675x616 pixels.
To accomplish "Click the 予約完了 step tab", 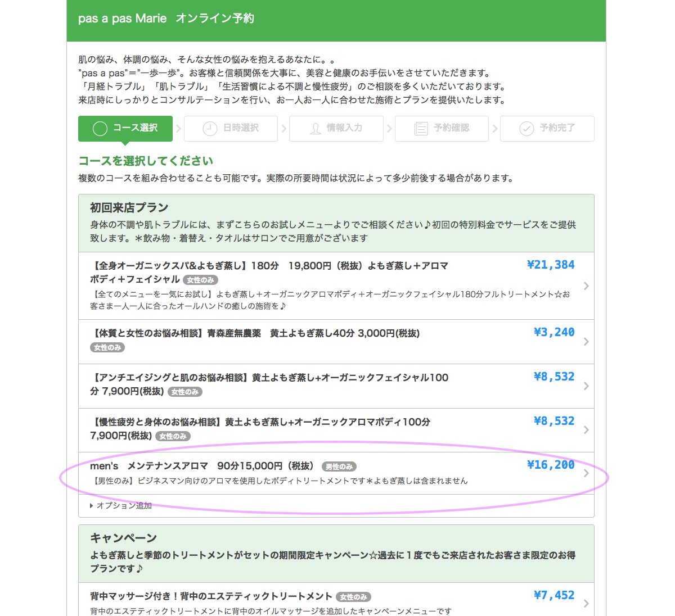I will pyautogui.click(x=547, y=128).
